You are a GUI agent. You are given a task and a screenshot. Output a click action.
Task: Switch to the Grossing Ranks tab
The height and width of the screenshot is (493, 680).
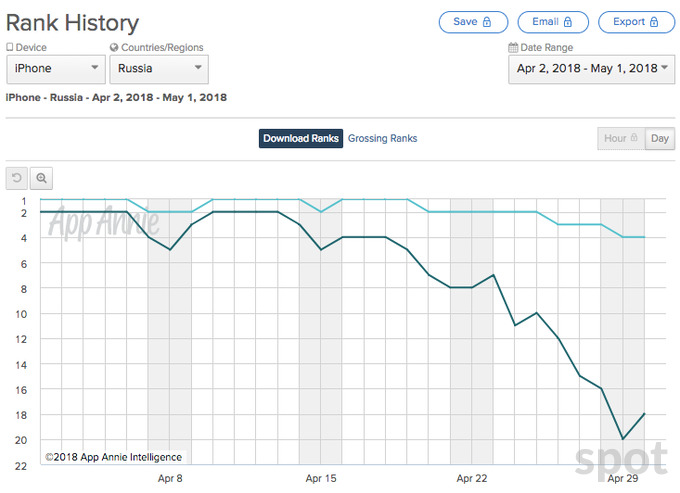(x=382, y=139)
